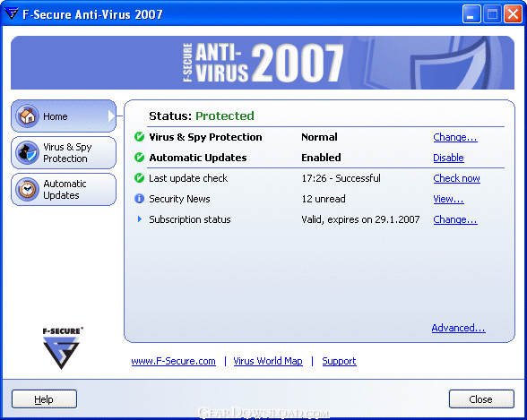Viewport: 527px width, 420px height.
Task: Change the Virus & Spy Protection level
Action: pos(455,137)
